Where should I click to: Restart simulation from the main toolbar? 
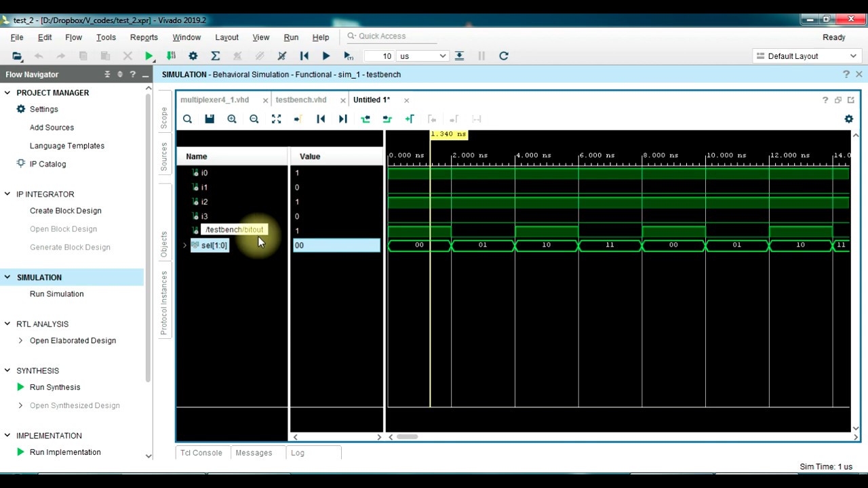[x=304, y=56]
